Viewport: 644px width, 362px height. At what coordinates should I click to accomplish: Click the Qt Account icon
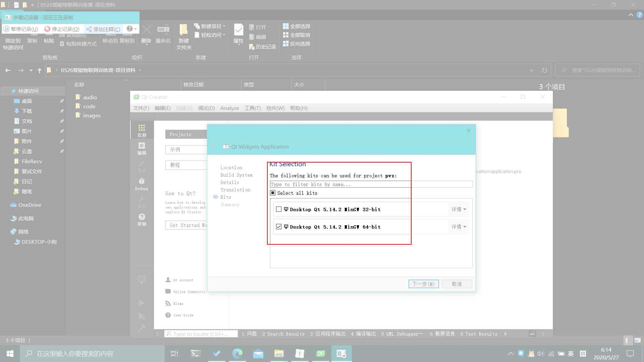[168, 280]
